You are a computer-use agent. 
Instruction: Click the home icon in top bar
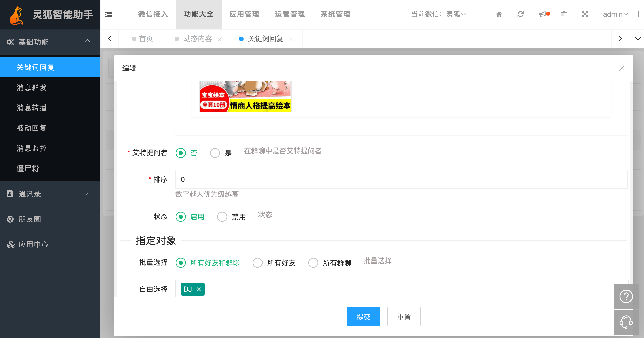(499, 14)
